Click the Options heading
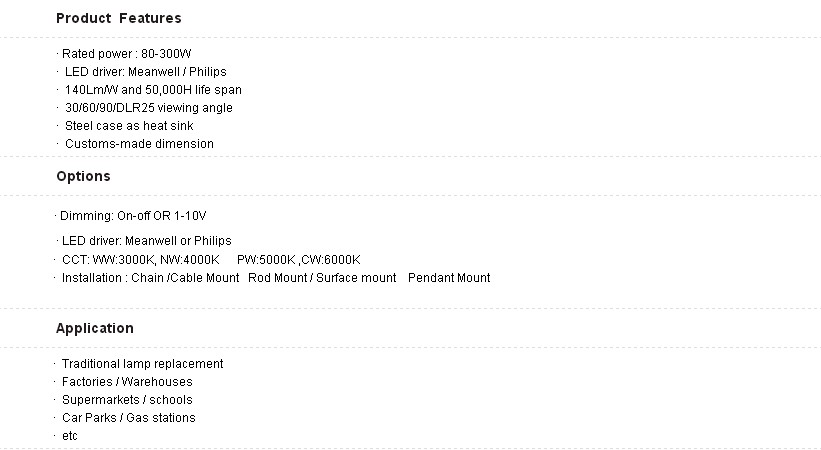Image resolution: width=821 pixels, height=450 pixels. tap(83, 176)
